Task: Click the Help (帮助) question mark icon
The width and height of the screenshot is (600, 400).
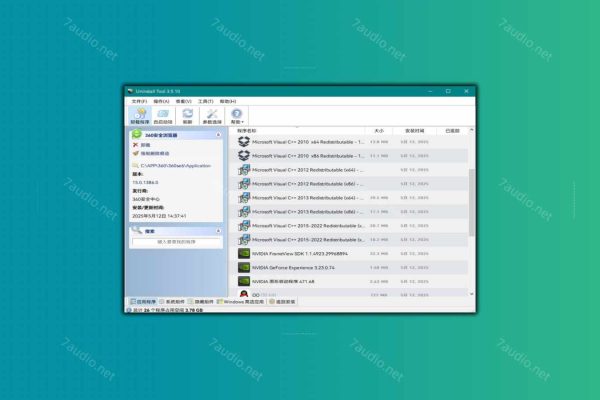Action: (x=237, y=116)
